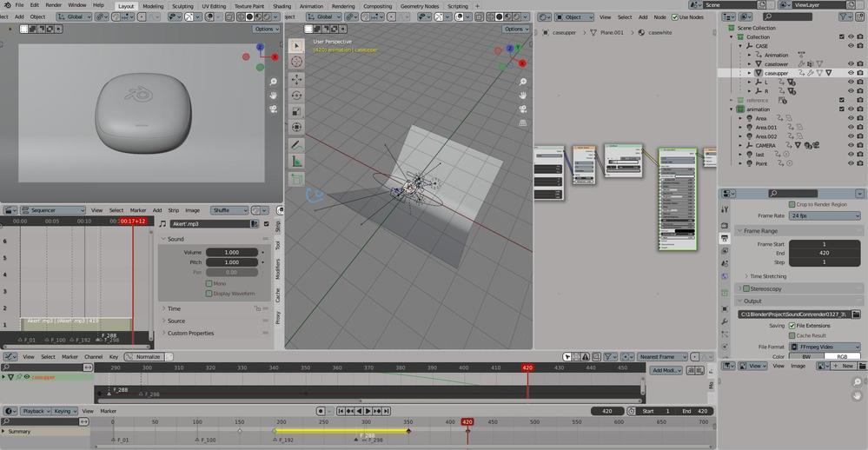
Task: Toggle Crop to Render Region checkbox
Action: pyautogui.click(x=792, y=204)
